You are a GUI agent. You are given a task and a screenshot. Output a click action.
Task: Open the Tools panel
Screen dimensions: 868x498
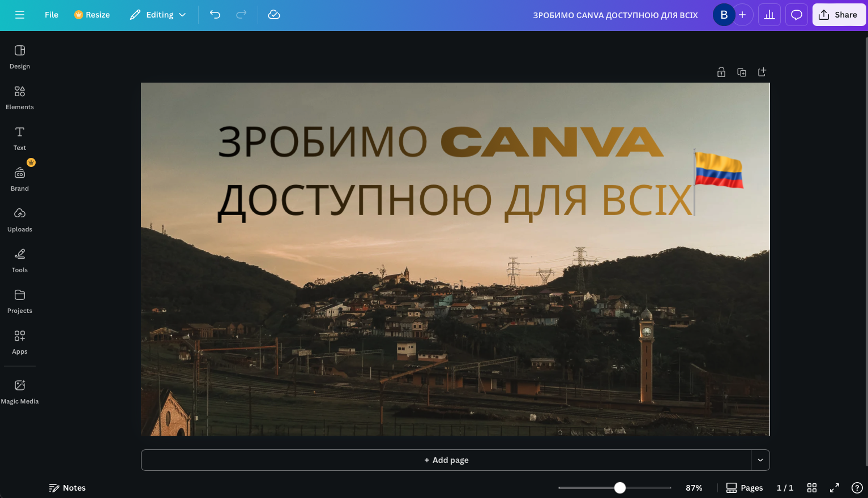[x=20, y=261]
